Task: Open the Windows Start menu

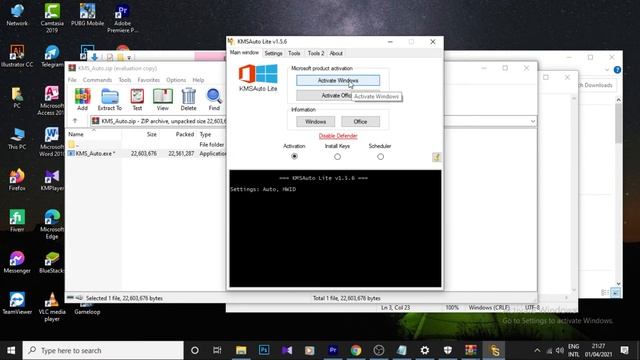Action: (x=11, y=350)
